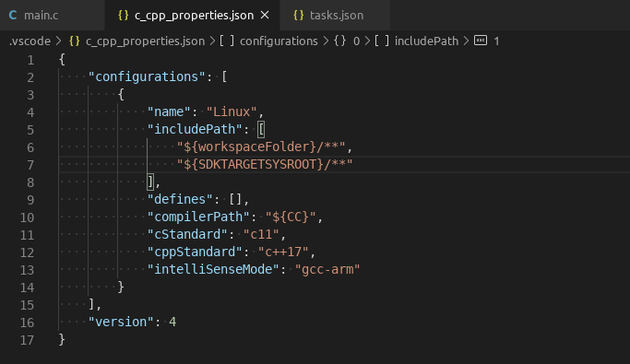Viewport: 630px width, 364px height.
Task: Click the string symbol icon in breadcrumb
Action: tap(481, 41)
